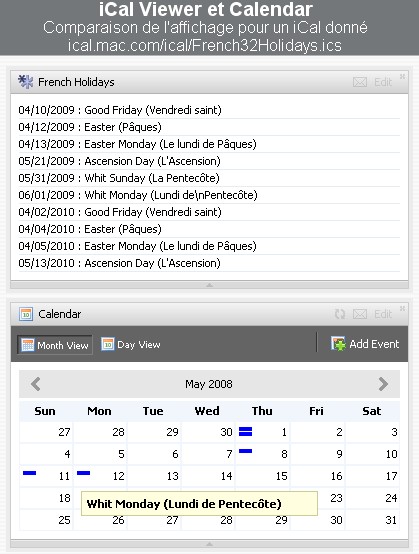Select May 1 event marker
The height and width of the screenshot is (554, 419).
246,431
